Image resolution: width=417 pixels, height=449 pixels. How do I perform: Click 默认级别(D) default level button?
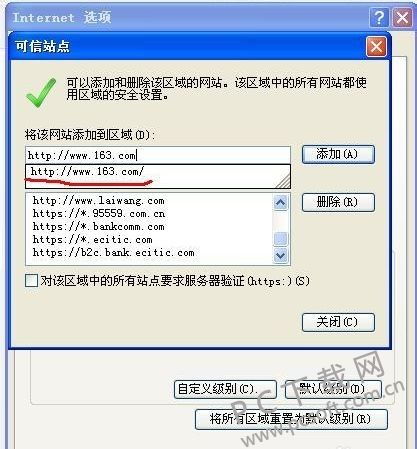(333, 389)
